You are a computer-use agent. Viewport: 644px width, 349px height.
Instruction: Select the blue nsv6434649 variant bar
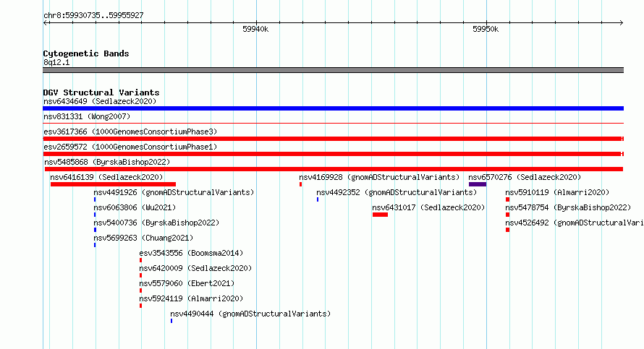[x=333, y=108]
